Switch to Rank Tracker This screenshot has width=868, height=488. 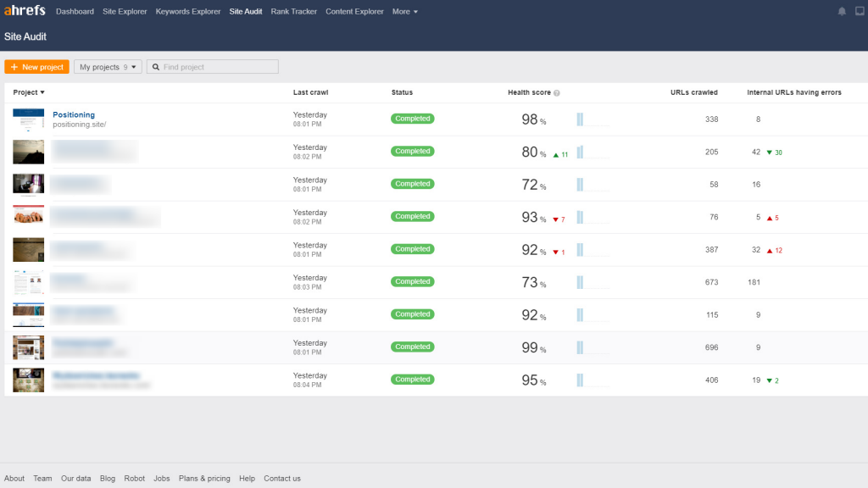tap(293, 11)
